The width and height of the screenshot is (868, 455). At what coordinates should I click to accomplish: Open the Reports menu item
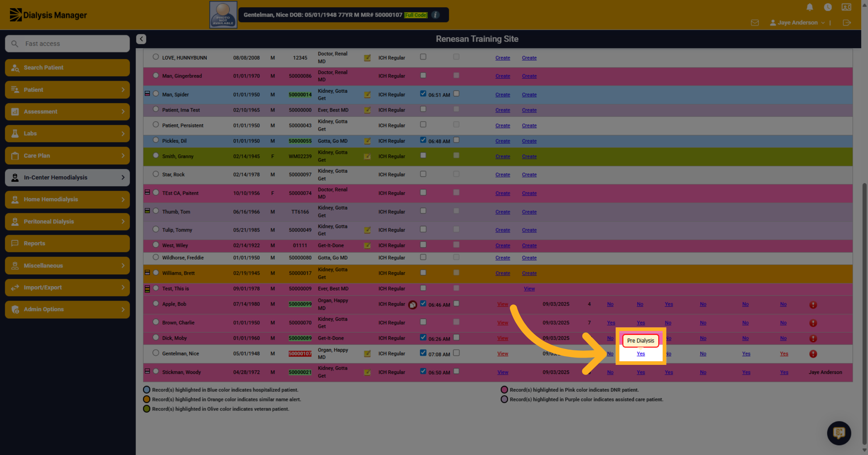[x=67, y=244]
